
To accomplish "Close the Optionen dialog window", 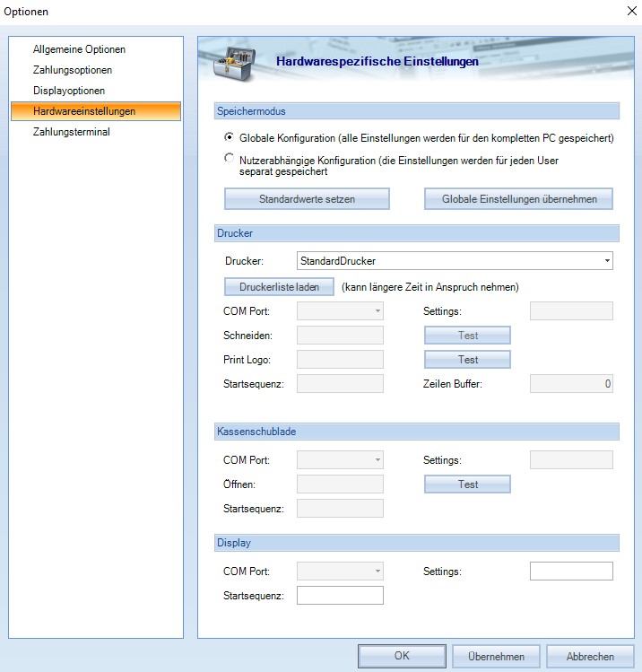I will (x=624, y=11).
